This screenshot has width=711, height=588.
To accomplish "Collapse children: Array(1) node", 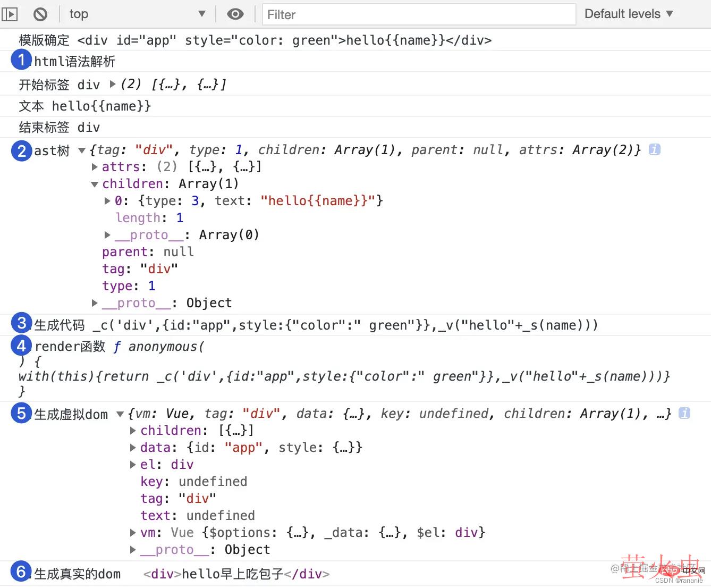I will click(x=95, y=184).
